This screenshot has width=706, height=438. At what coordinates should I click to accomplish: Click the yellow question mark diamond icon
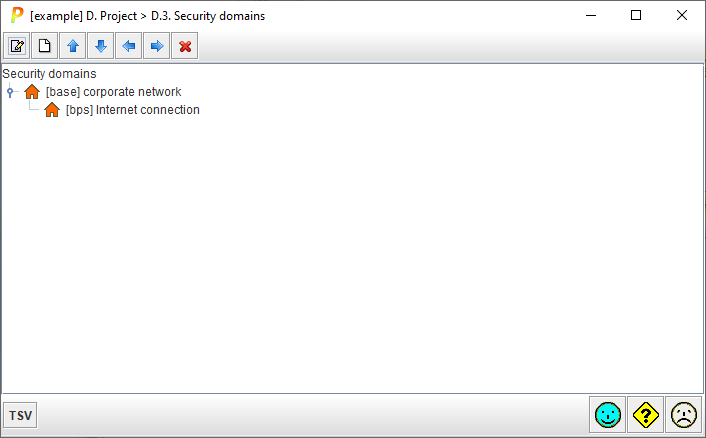click(646, 414)
